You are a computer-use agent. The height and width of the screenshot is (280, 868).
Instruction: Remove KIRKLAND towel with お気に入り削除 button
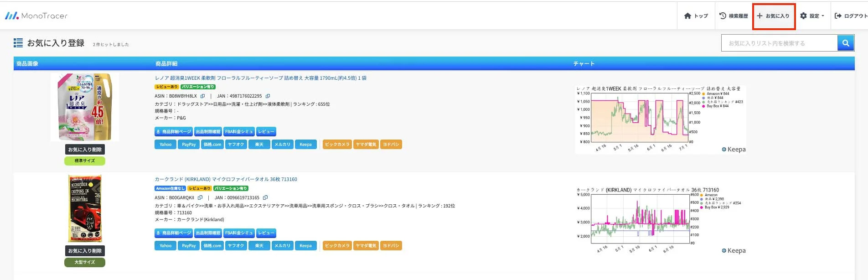tap(85, 251)
